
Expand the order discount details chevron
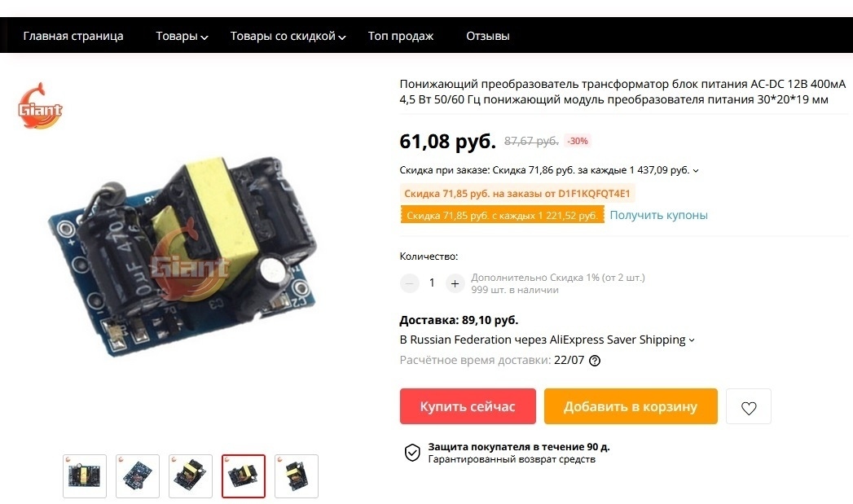click(x=695, y=171)
